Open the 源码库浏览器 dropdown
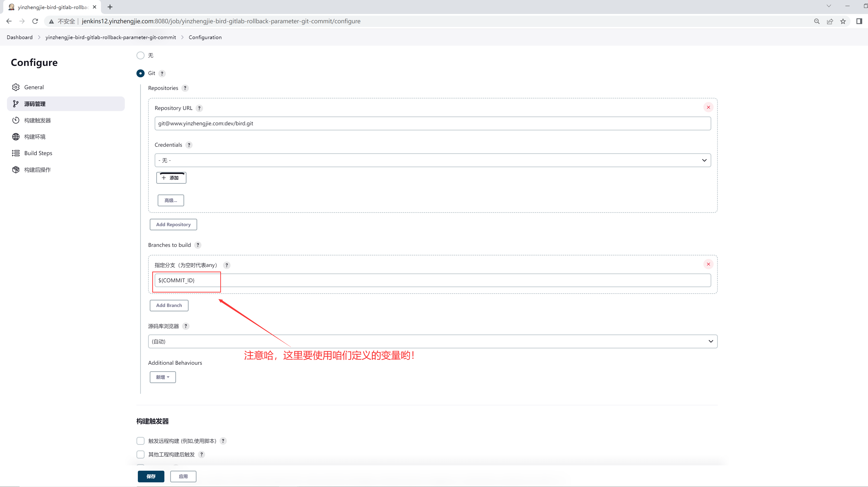Screen dimensions: 868x487 pyautogui.click(x=433, y=341)
